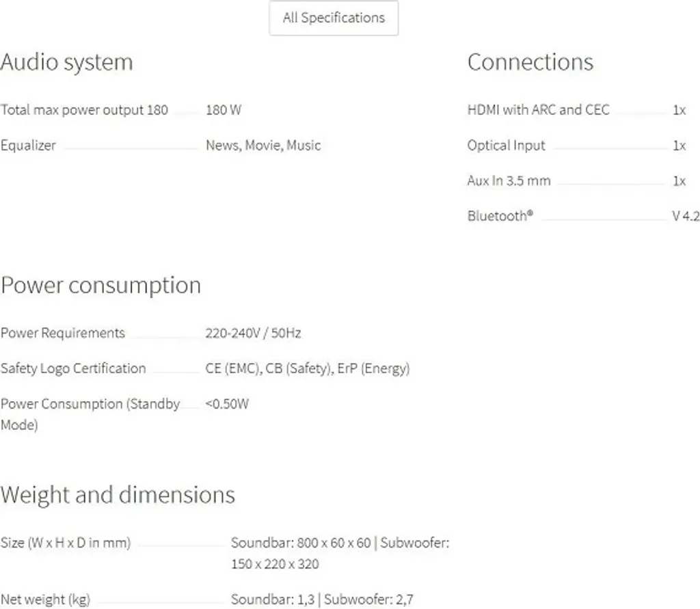The image size is (700, 609).
Task: Click the <0.50W standby consumption value
Action: coord(227,404)
